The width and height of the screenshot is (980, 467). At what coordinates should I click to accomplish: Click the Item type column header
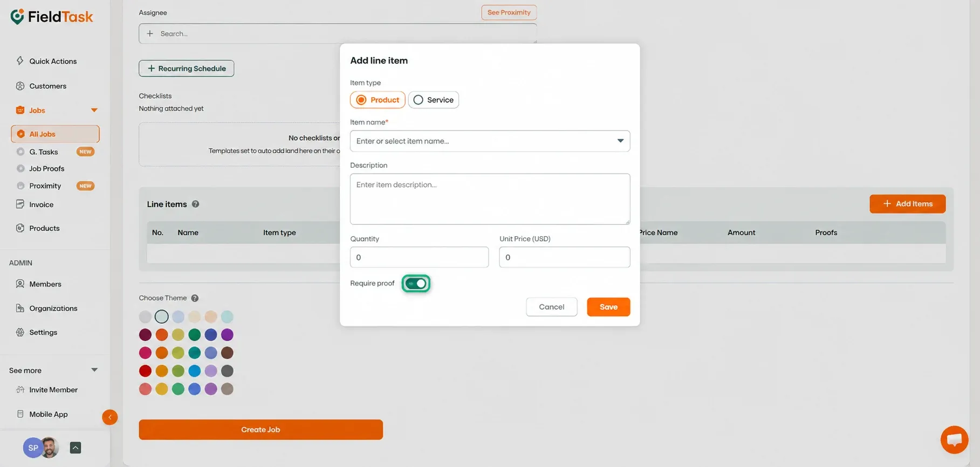pyautogui.click(x=279, y=232)
